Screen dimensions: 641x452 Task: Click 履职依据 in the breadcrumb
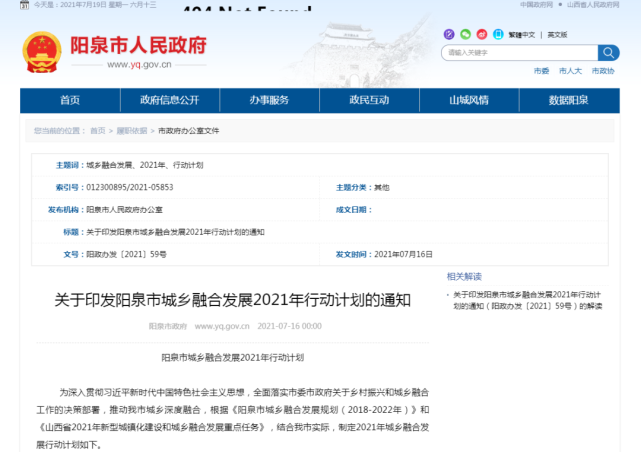132,131
